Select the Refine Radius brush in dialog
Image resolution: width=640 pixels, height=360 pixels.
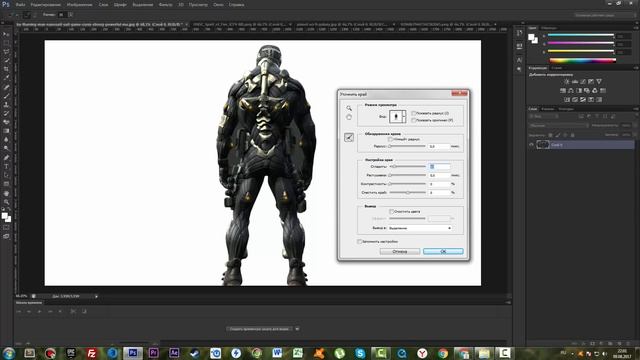click(x=349, y=138)
